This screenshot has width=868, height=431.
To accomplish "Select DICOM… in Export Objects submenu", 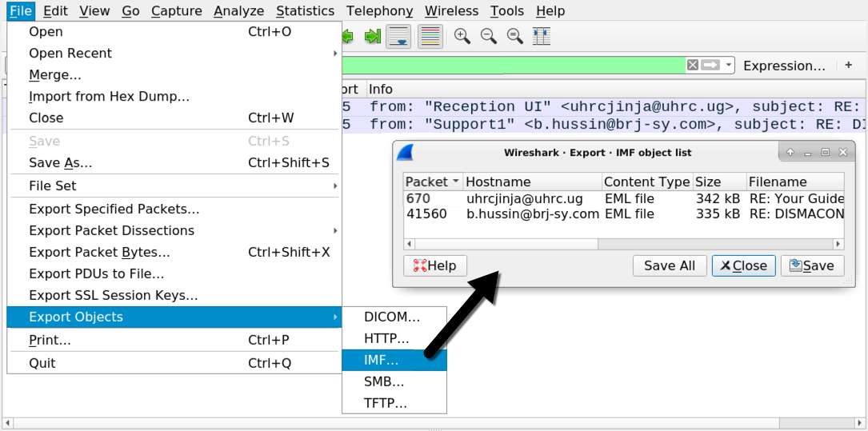I will (394, 317).
